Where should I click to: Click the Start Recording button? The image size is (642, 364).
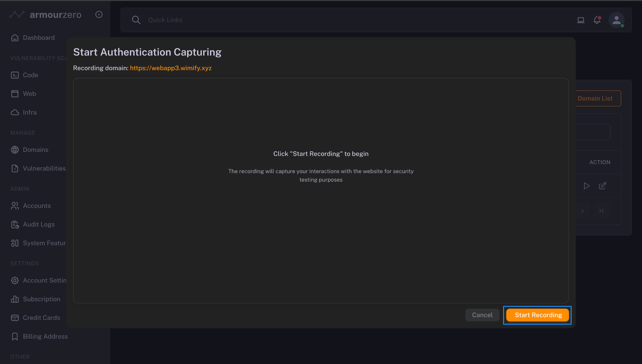[x=537, y=315]
